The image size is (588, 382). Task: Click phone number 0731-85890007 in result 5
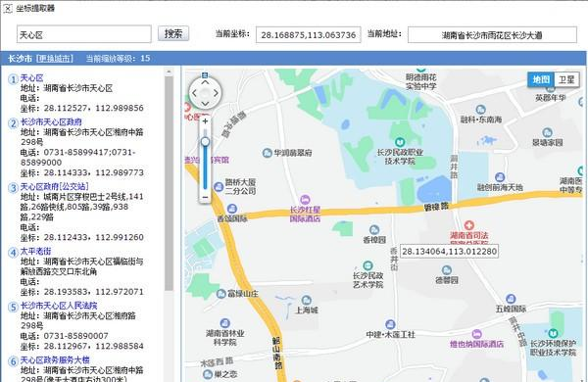point(76,336)
